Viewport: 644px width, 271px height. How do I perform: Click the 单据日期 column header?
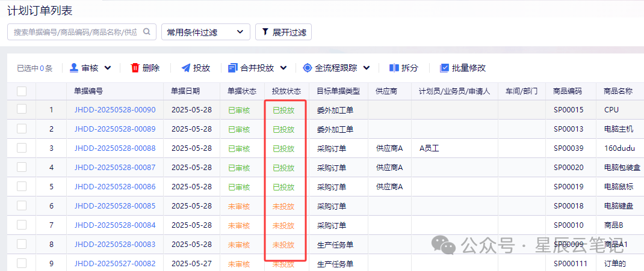click(x=185, y=91)
